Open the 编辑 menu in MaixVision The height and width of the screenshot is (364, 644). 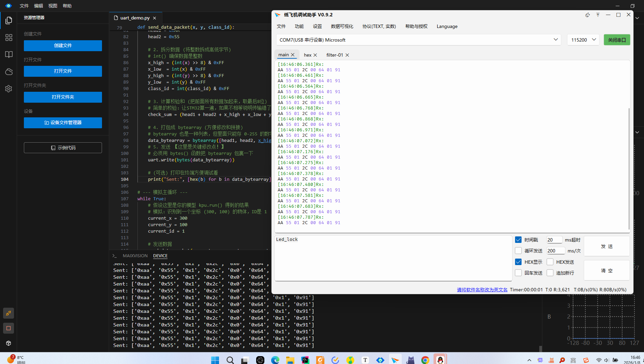coord(39,6)
